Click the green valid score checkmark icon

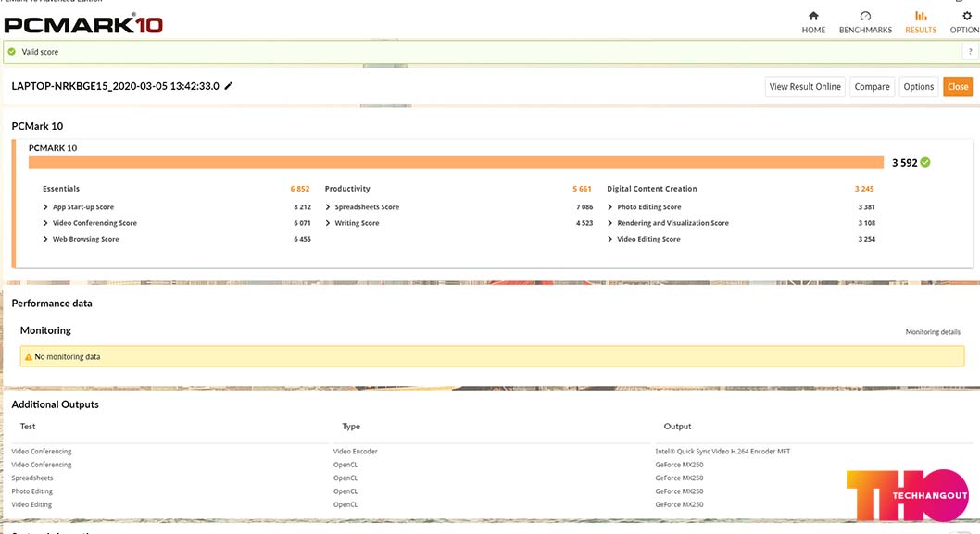click(x=12, y=52)
